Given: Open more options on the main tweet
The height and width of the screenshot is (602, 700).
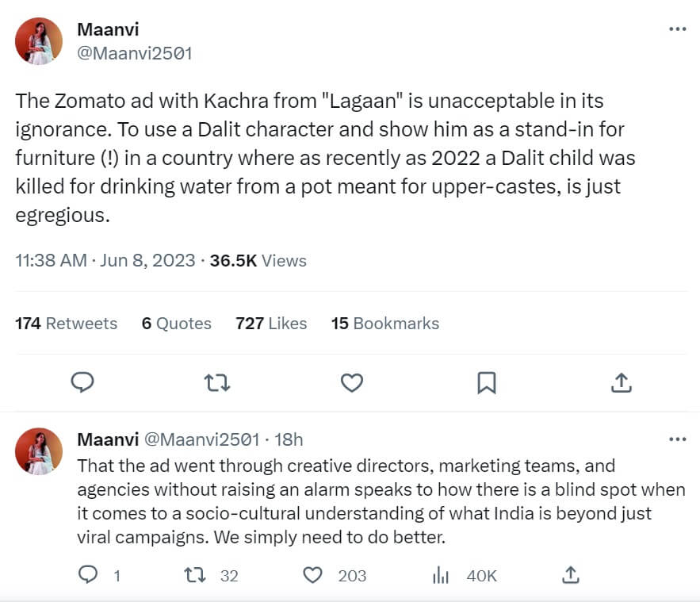Looking at the screenshot, I should click(677, 29).
